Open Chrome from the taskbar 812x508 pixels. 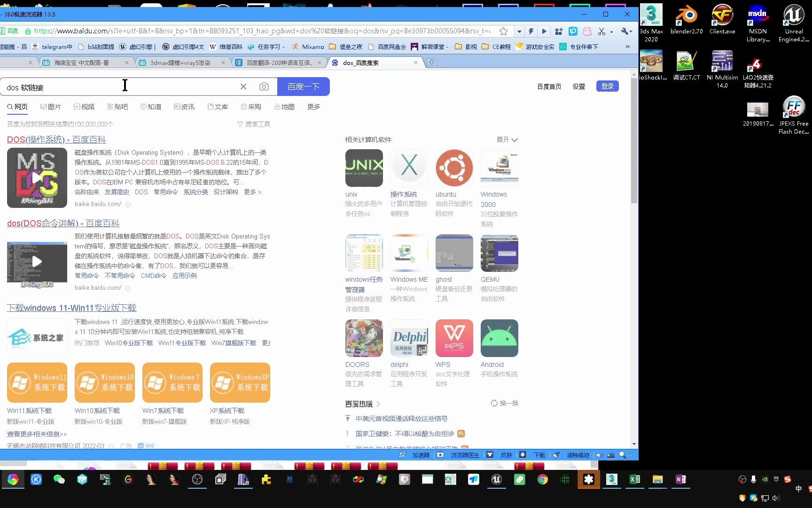[x=542, y=479]
